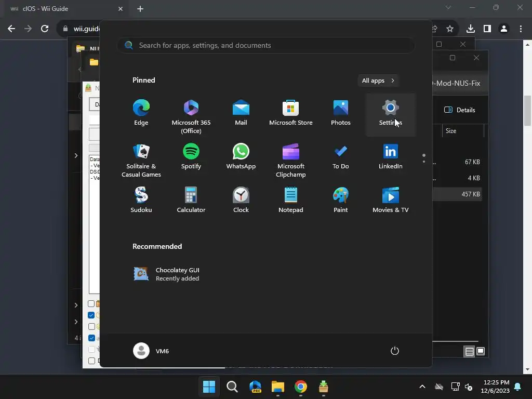Open Chrome tab search dropdown
Screen dimensions: 532x399
click(448, 7)
